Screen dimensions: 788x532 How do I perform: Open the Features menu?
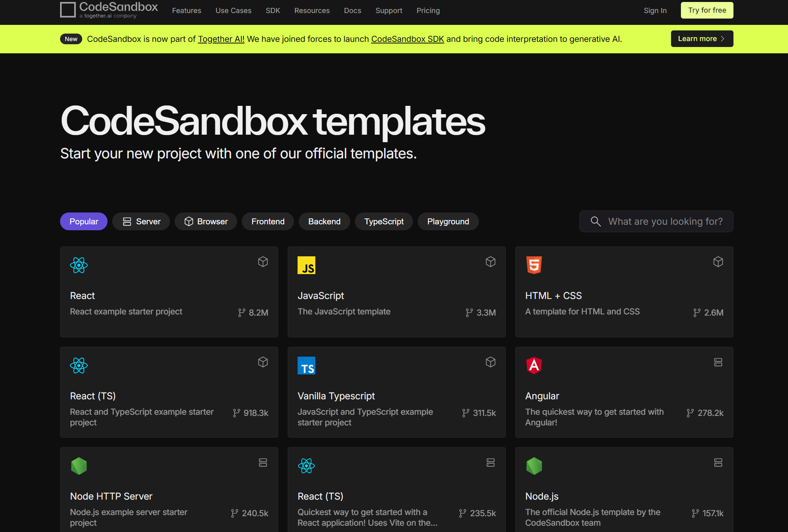pos(187,11)
